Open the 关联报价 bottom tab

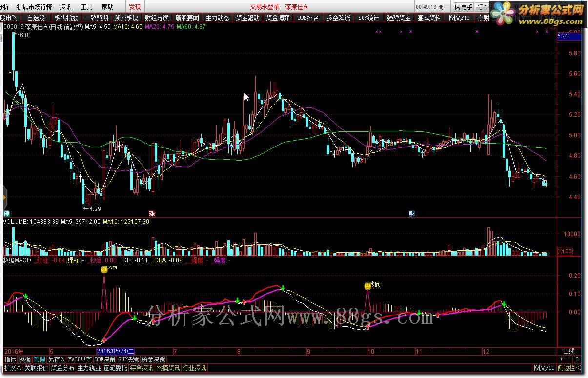coord(36,368)
